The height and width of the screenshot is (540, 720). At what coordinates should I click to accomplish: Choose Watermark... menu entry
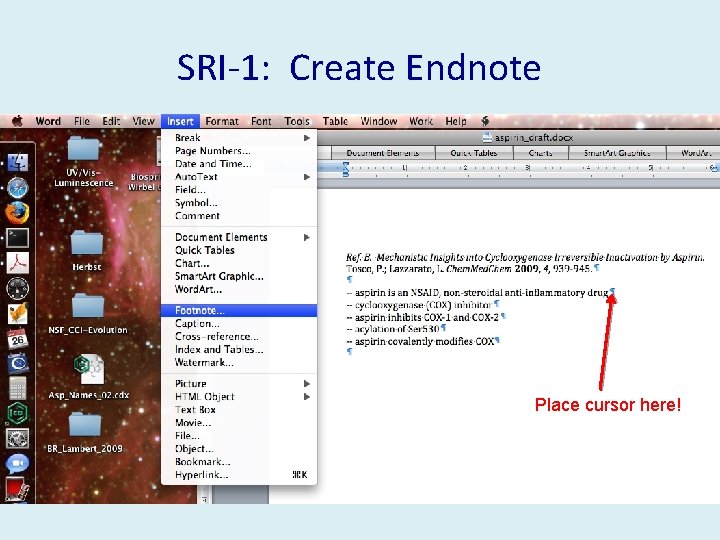(239, 362)
